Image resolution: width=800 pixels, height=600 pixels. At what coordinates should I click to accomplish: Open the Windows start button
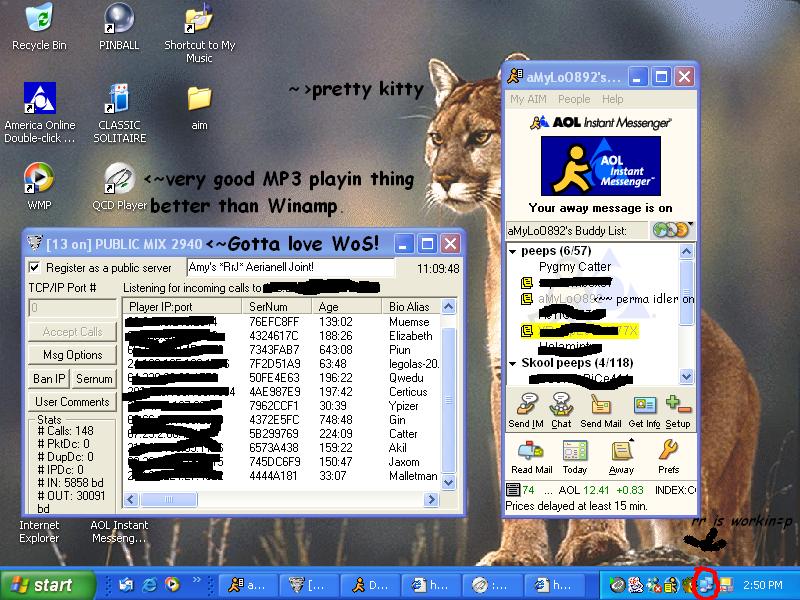click(x=48, y=585)
